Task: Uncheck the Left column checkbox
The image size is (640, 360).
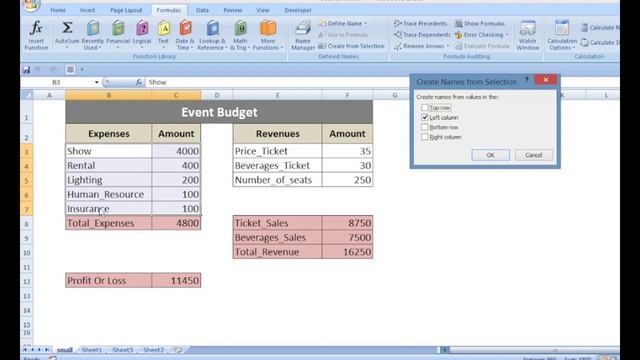Action: pos(424,118)
